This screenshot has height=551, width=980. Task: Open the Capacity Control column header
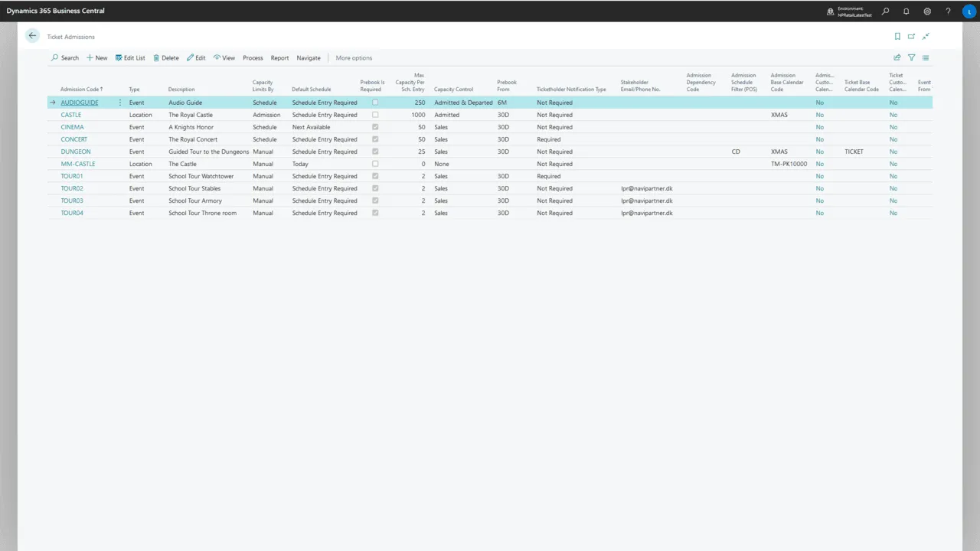point(453,90)
